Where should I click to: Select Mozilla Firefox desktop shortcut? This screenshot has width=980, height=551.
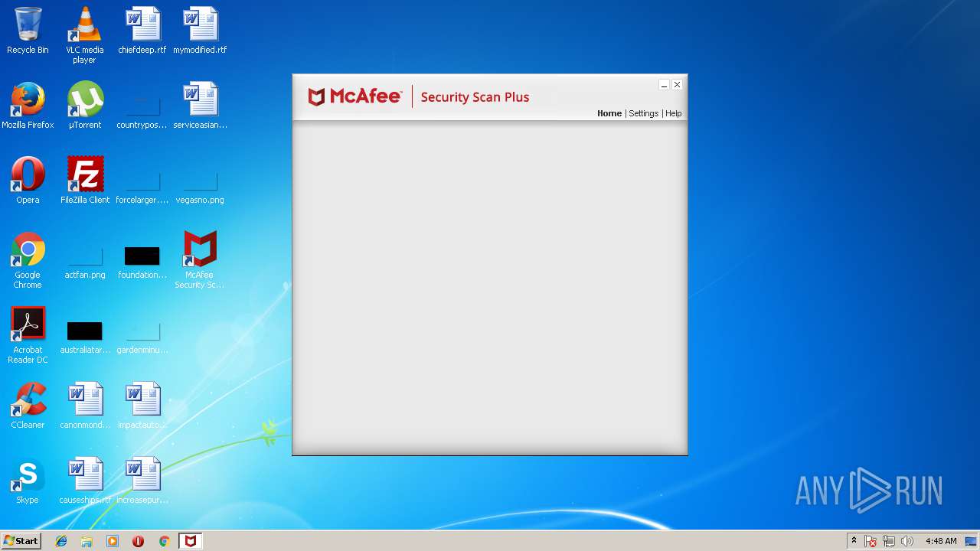point(28,106)
